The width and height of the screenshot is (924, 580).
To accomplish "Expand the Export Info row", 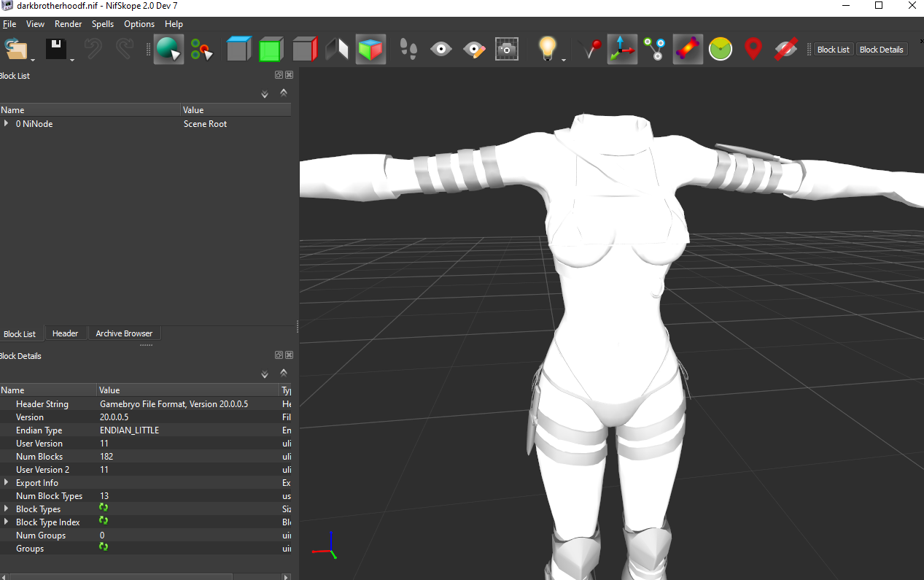I will tap(7, 483).
